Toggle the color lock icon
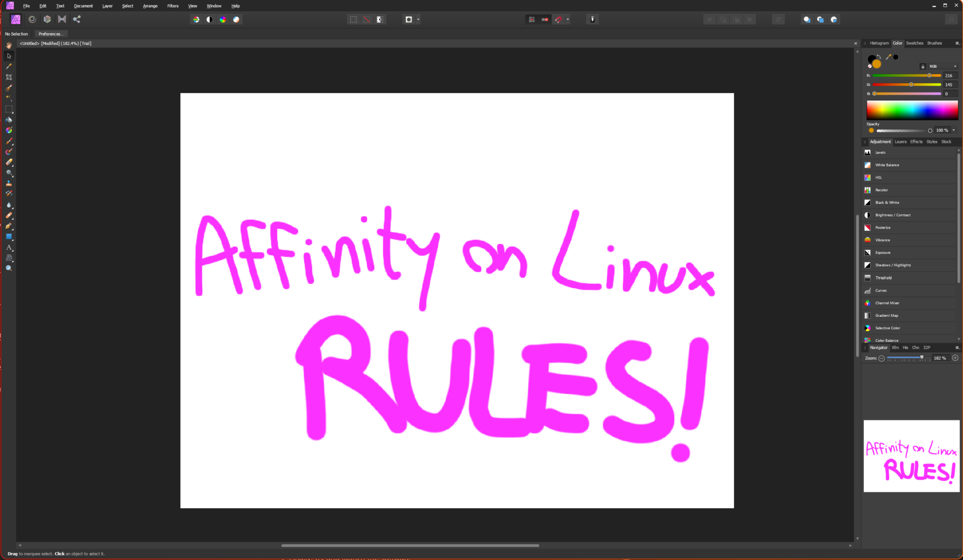963x560 pixels. pyautogui.click(x=922, y=66)
